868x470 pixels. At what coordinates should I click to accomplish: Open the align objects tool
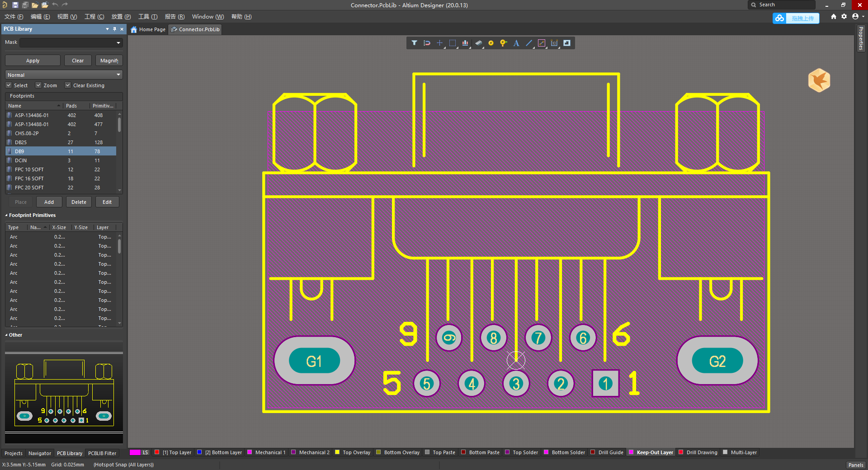pyautogui.click(x=465, y=43)
